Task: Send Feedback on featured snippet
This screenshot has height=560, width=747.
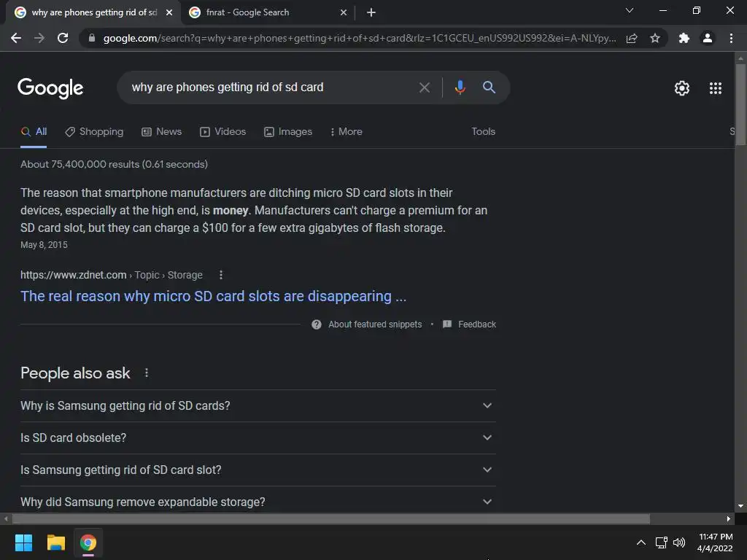Action: pos(469,324)
